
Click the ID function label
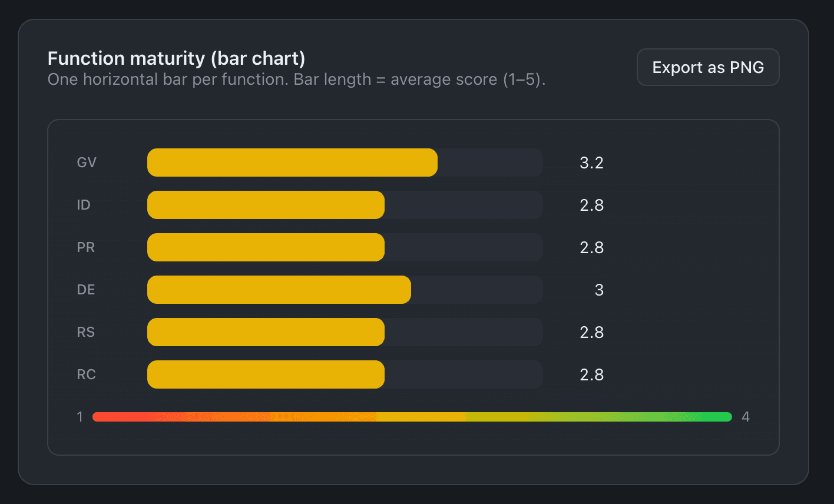click(x=83, y=204)
